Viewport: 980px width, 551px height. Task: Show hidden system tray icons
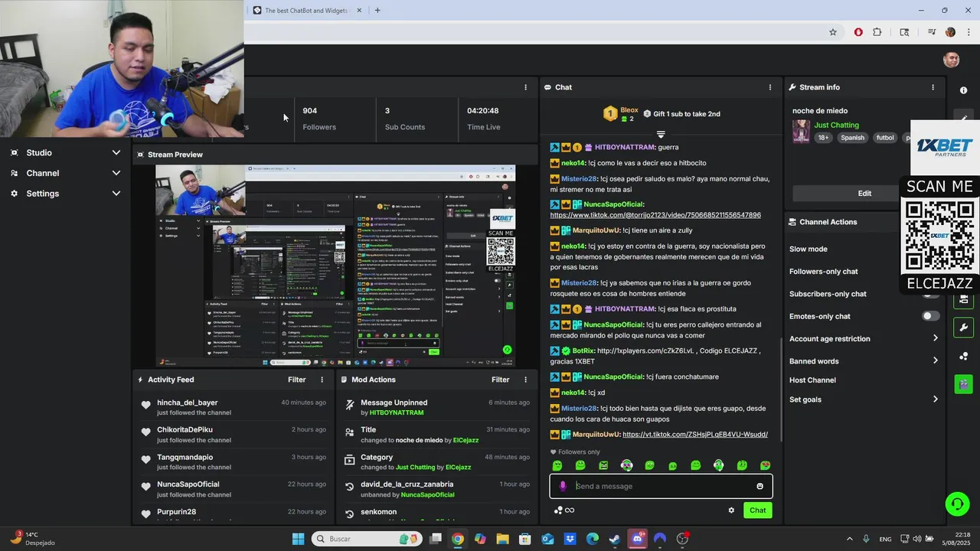tap(849, 539)
